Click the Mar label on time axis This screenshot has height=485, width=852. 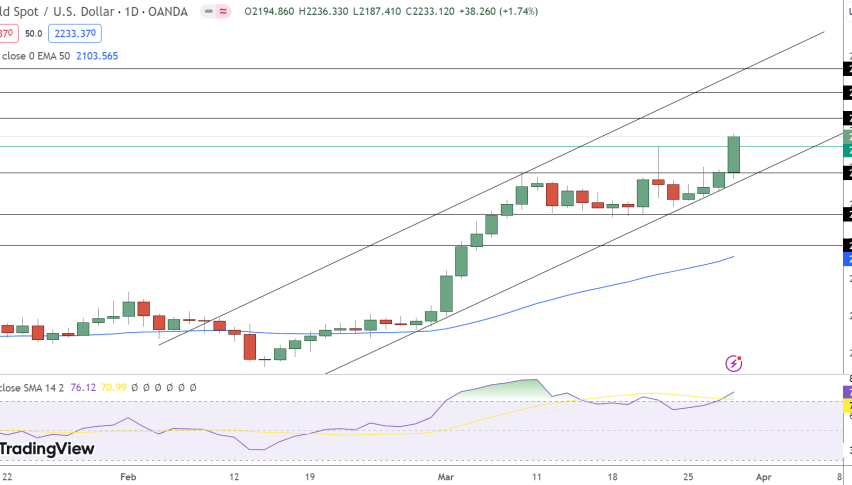point(445,478)
